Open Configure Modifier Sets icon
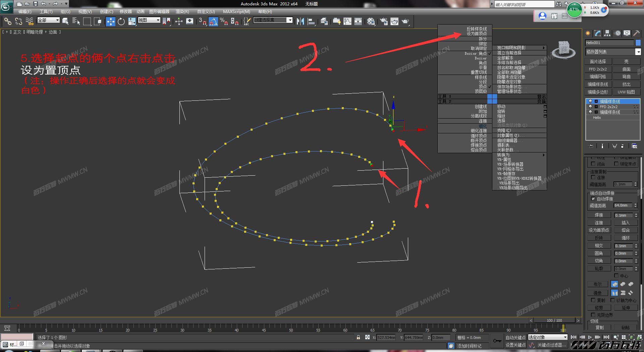 pyautogui.click(x=634, y=146)
